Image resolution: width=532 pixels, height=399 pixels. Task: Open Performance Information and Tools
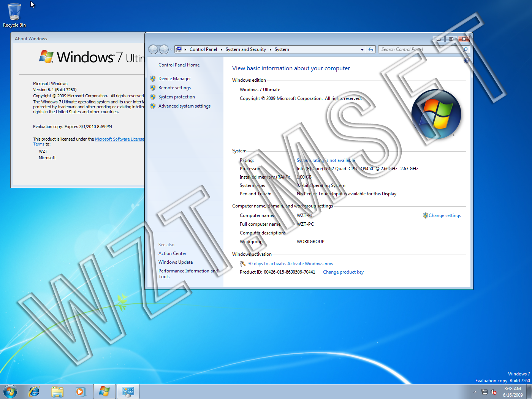pyautogui.click(x=188, y=274)
